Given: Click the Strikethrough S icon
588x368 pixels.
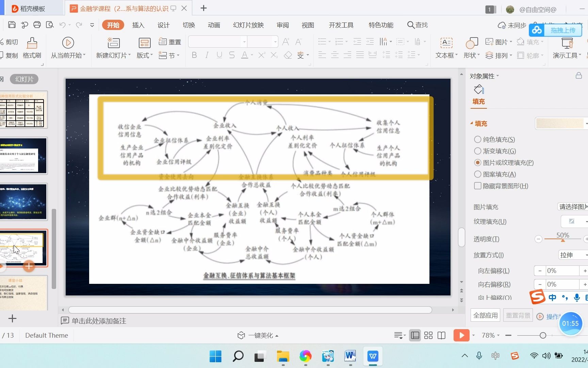Looking at the screenshot, I should pos(232,55).
